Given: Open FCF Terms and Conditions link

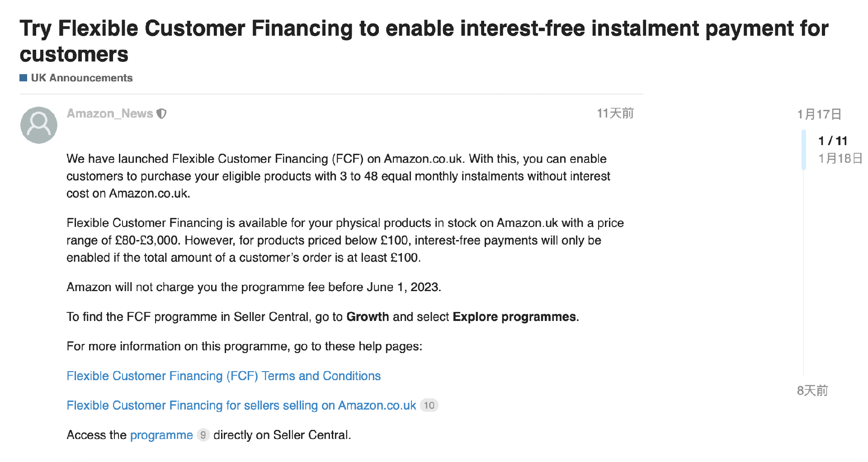Looking at the screenshot, I should tap(223, 376).
